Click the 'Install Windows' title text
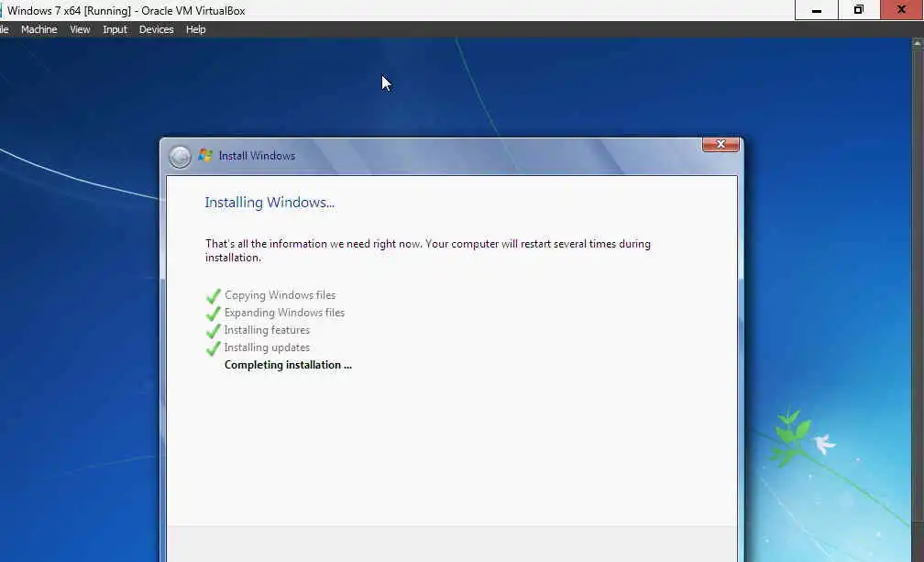The height and width of the screenshot is (562, 924). (257, 156)
